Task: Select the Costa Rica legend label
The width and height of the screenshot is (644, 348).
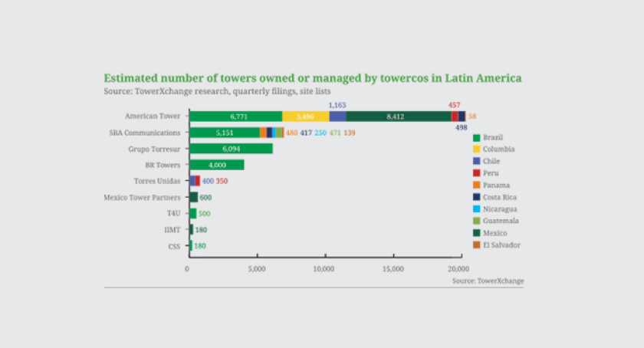Action: [x=499, y=197]
